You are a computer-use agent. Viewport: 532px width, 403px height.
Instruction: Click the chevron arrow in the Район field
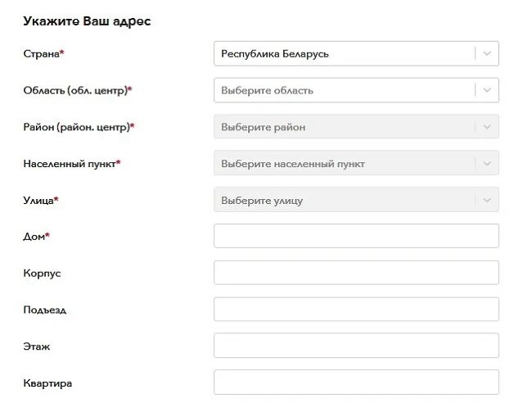487,127
